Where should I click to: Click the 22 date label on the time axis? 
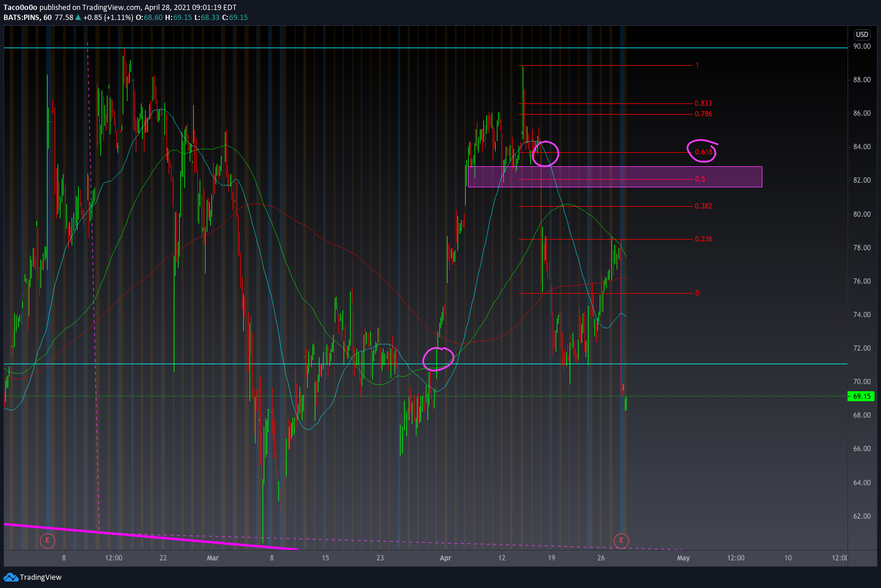pos(163,558)
